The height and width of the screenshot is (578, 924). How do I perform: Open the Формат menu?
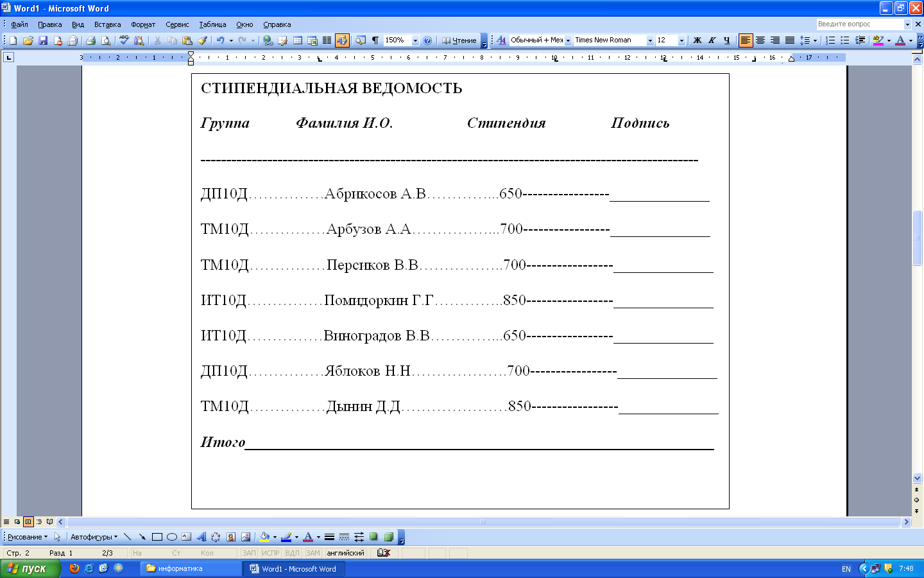coord(143,24)
